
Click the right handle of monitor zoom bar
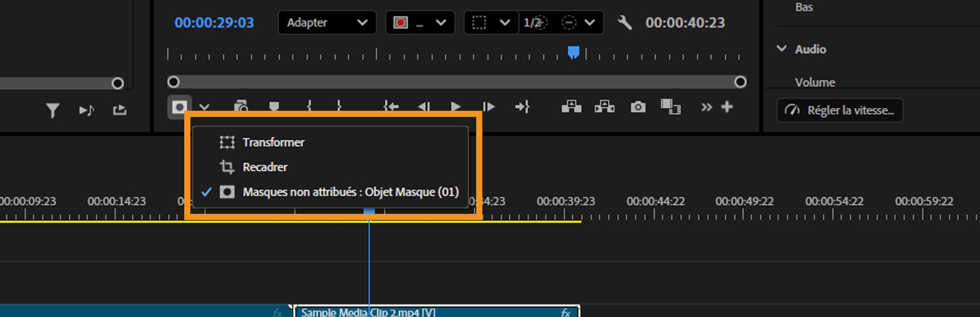[x=740, y=82]
